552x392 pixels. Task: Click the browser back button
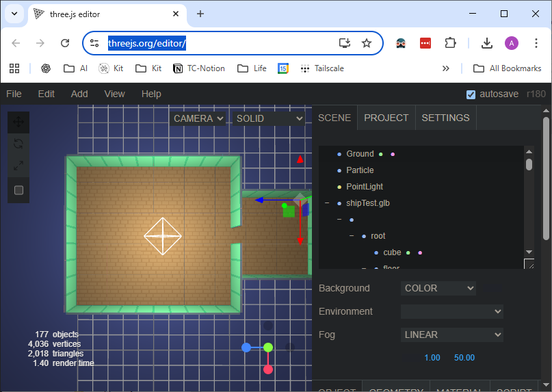pos(16,43)
